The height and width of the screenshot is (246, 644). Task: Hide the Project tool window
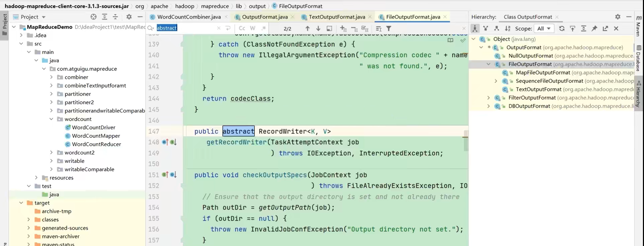(x=140, y=17)
